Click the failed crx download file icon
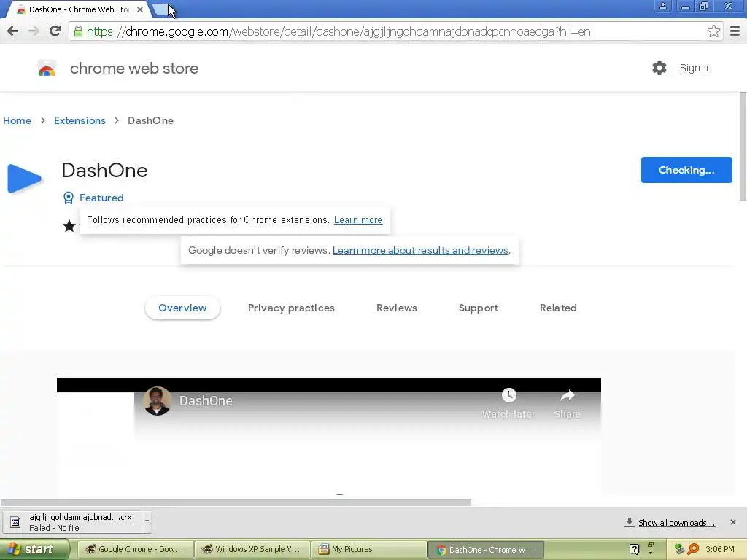Image resolution: width=747 pixels, height=560 pixels. coord(15,522)
